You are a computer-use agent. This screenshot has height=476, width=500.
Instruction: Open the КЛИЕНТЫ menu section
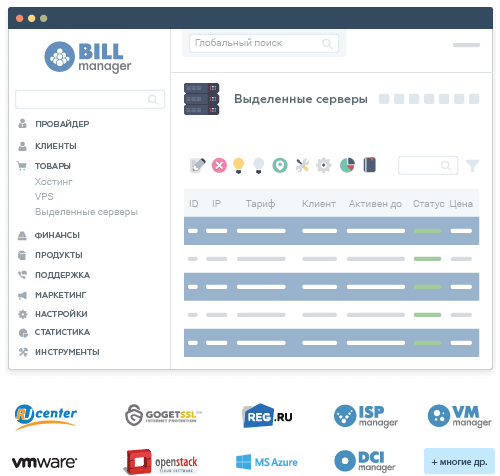56,146
